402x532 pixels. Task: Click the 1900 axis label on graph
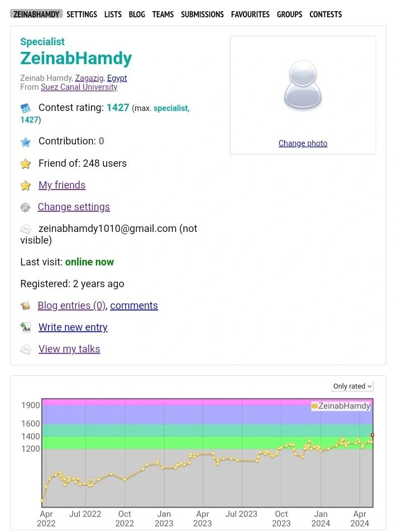[31, 405]
